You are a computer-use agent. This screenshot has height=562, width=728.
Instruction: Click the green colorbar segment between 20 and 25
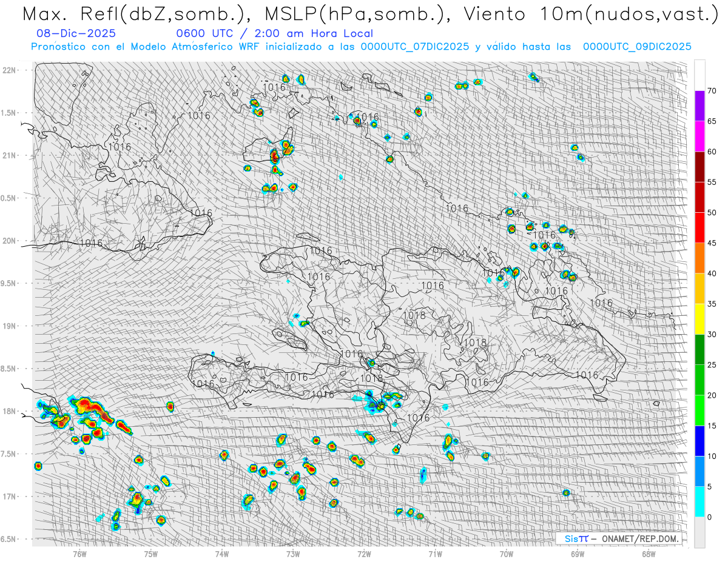coord(699,380)
